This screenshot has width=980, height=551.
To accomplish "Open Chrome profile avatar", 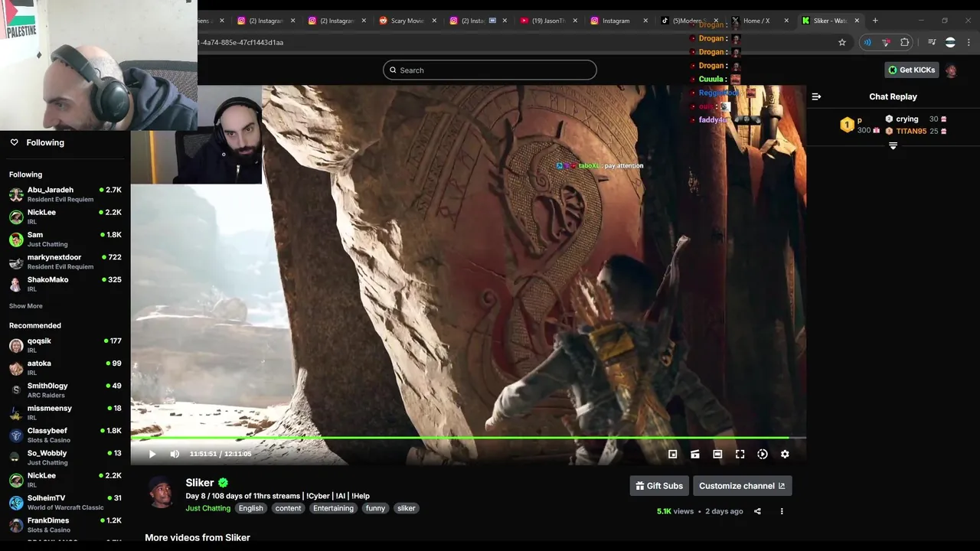I will pyautogui.click(x=950, y=42).
